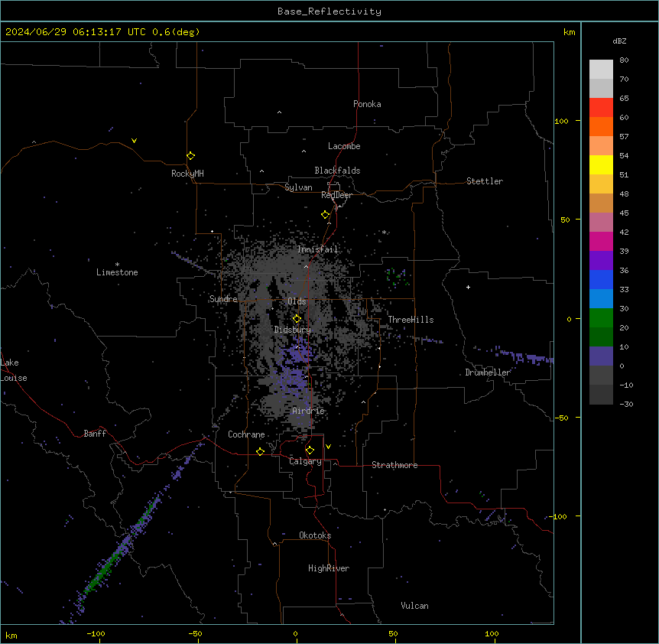Click the asterisk marker east of Innisfail
The width and height of the screenshot is (659, 644).
point(384,232)
